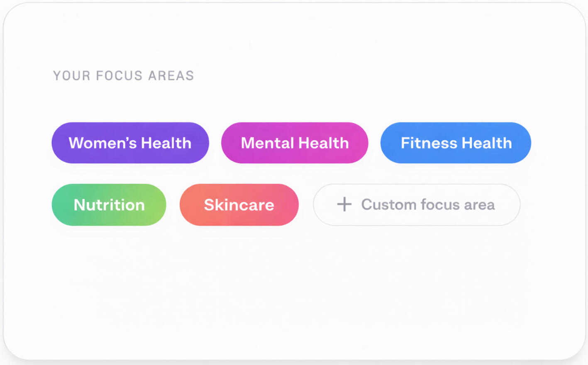Viewport: 588px width, 365px height.
Task: Remove Mental Health from focus areas
Action: point(295,143)
